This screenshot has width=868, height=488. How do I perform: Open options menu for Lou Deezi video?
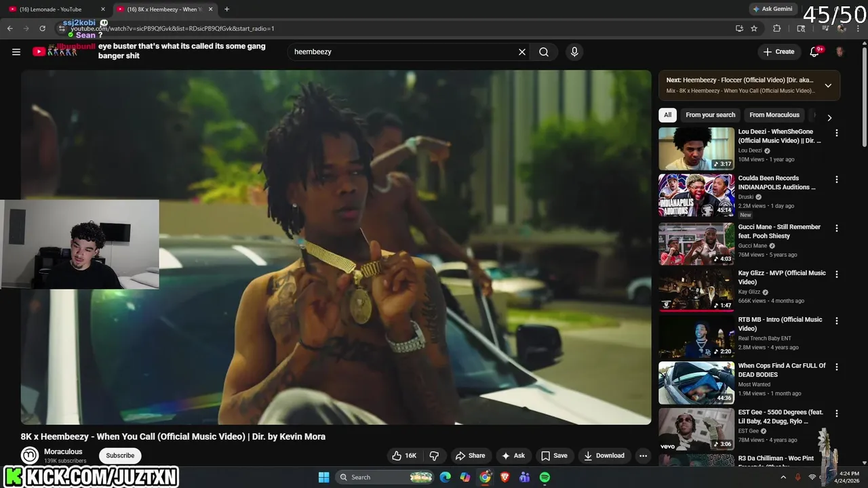(836, 134)
